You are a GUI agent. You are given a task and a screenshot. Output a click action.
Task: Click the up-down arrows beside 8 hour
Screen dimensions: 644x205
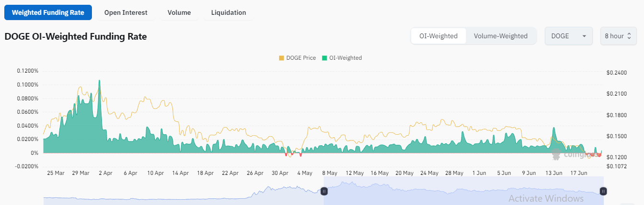(629, 36)
